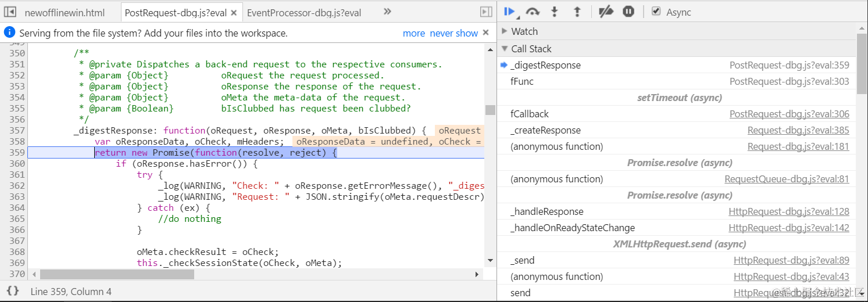This screenshot has width=868, height=302.
Task: Select the _handleResponse call stack frame
Action: [677, 211]
